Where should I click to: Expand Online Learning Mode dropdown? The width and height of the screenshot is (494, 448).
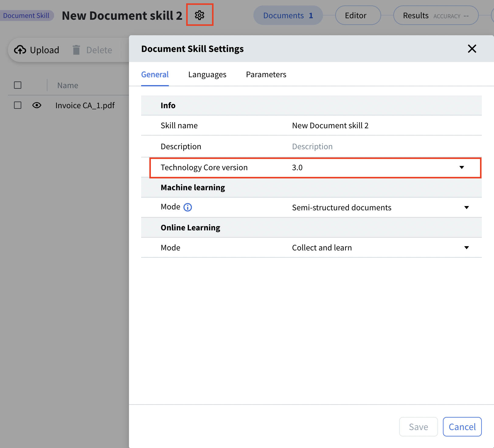tap(466, 248)
